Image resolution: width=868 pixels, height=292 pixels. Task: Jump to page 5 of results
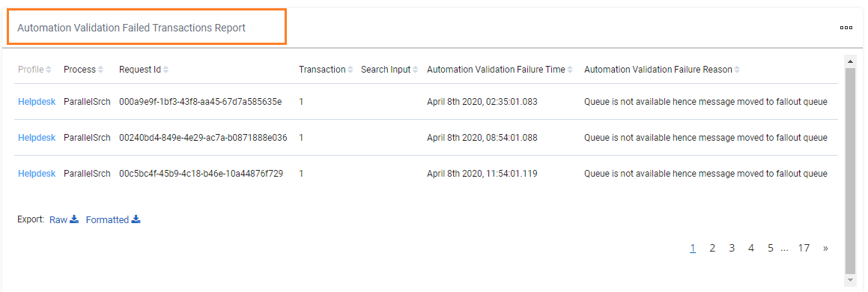771,249
